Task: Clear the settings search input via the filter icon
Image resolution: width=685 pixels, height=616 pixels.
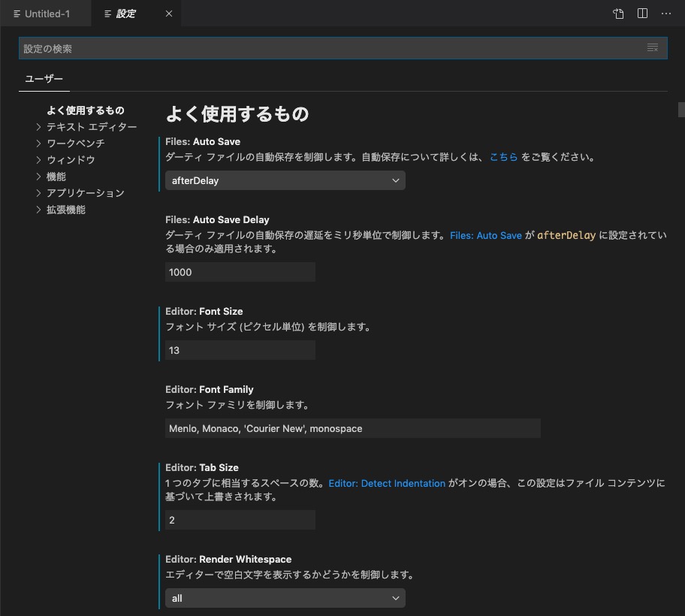Action: tap(652, 48)
